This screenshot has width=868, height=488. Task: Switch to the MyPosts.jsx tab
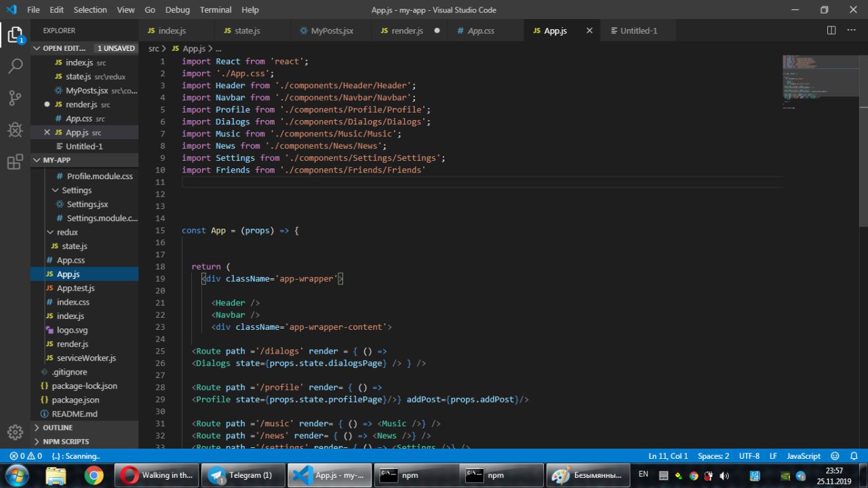point(332,31)
